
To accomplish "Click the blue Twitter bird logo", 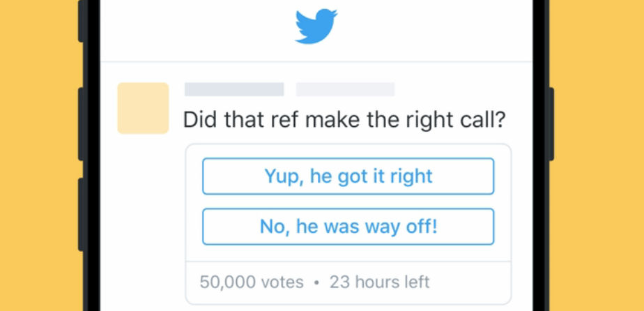I will tap(316, 27).
